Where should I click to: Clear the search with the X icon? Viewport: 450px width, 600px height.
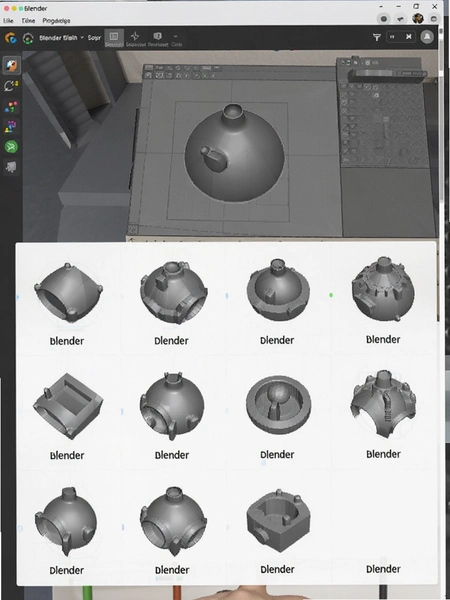click(409, 37)
